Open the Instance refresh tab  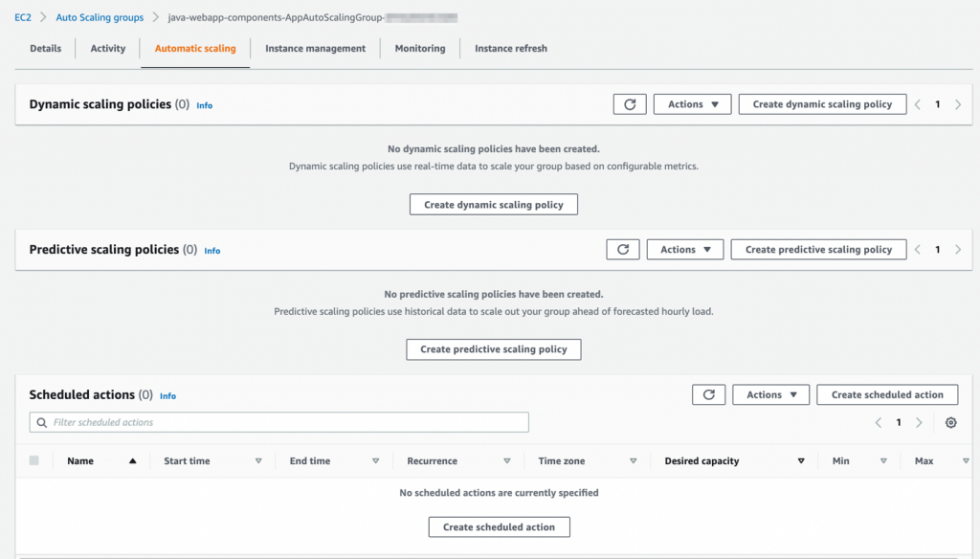[x=510, y=48]
